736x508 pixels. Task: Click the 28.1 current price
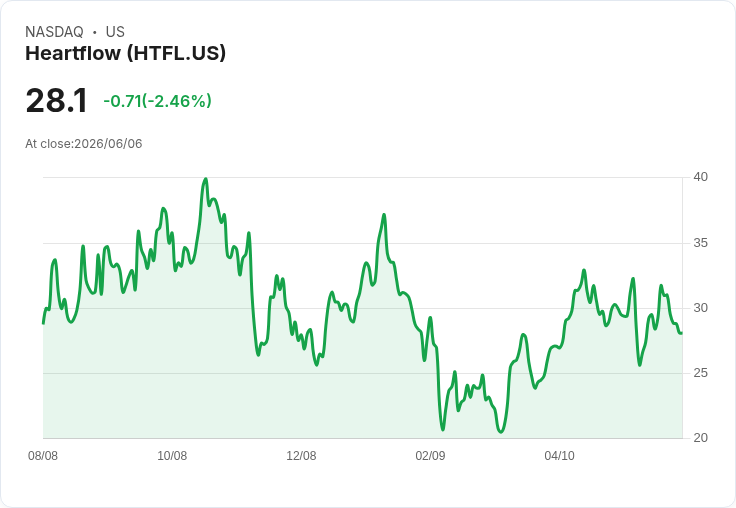pos(57,100)
